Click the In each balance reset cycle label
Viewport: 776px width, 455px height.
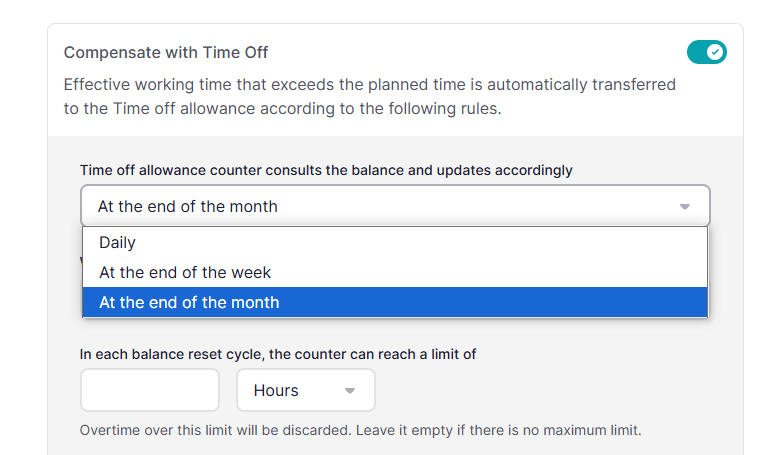click(278, 354)
